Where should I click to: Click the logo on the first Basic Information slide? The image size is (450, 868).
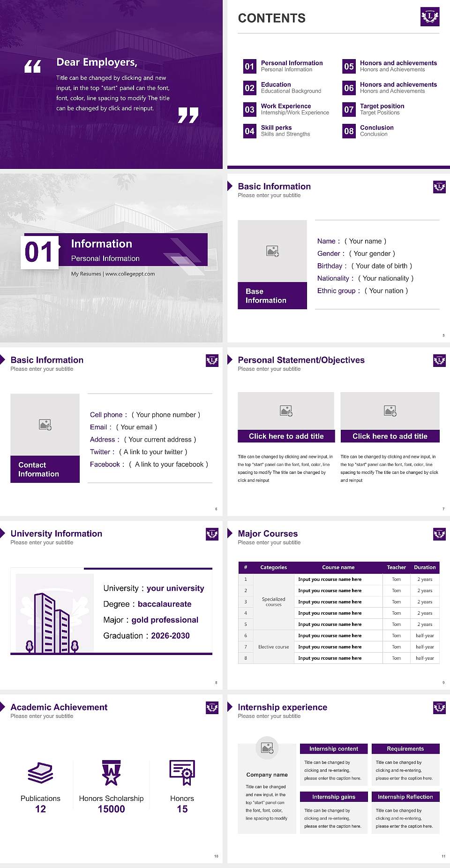tap(439, 187)
